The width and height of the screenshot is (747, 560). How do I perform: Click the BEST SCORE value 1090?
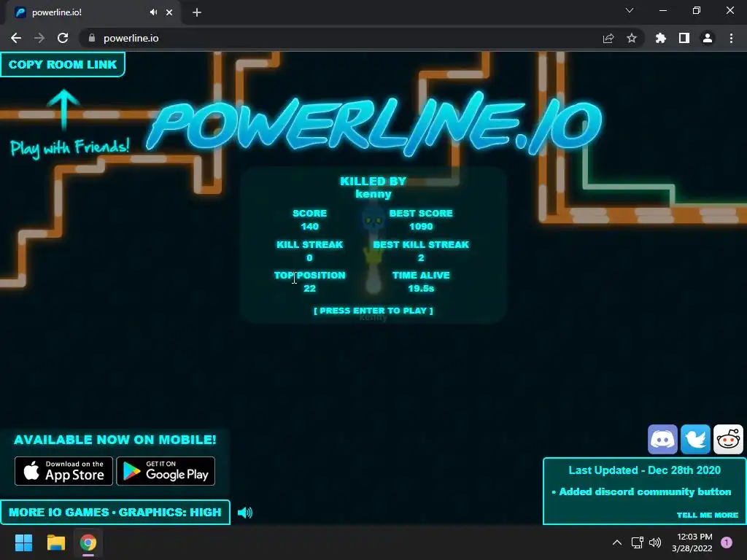pyautogui.click(x=421, y=227)
